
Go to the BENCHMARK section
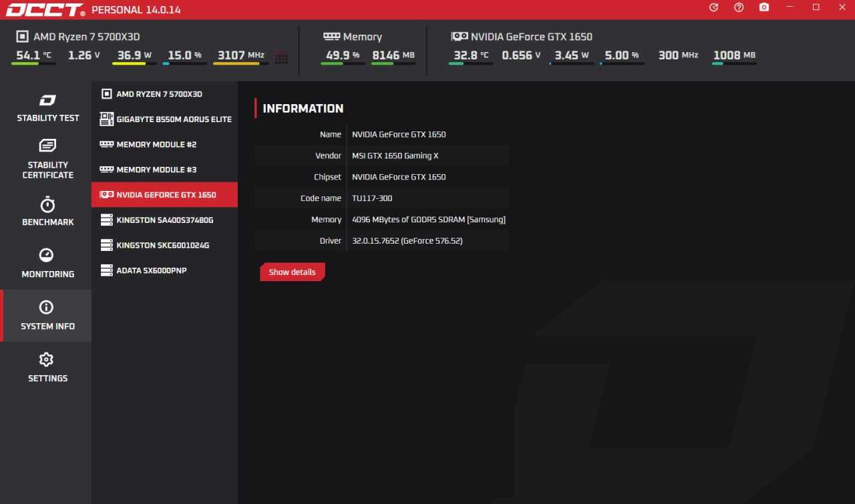(x=47, y=222)
